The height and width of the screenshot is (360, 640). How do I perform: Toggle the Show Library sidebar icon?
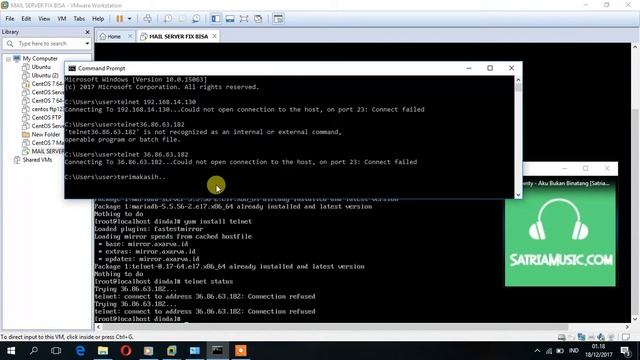216,19
